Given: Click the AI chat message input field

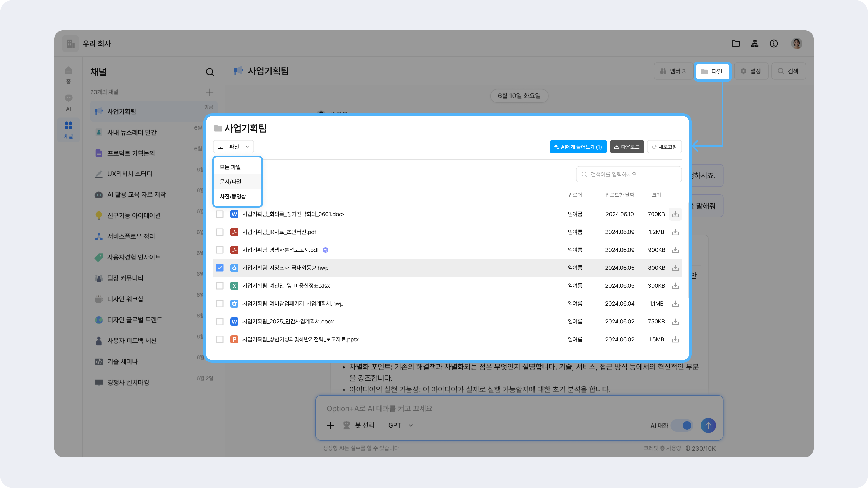Looking at the screenshot, I should coord(519,409).
